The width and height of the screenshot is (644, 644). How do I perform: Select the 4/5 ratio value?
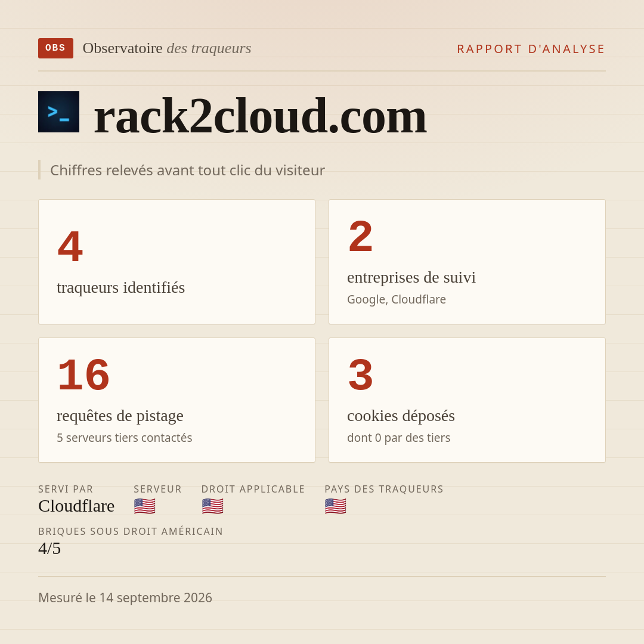point(49,549)
